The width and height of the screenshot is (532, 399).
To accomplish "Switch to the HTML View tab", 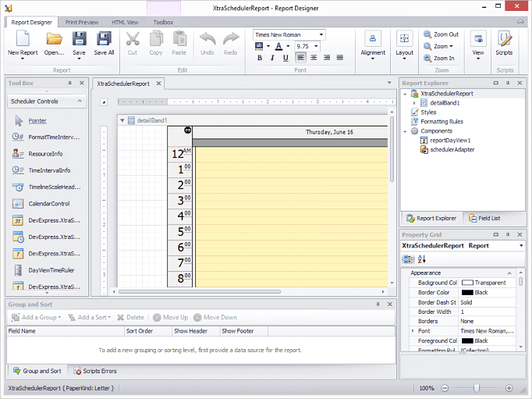I will point(125,23).
